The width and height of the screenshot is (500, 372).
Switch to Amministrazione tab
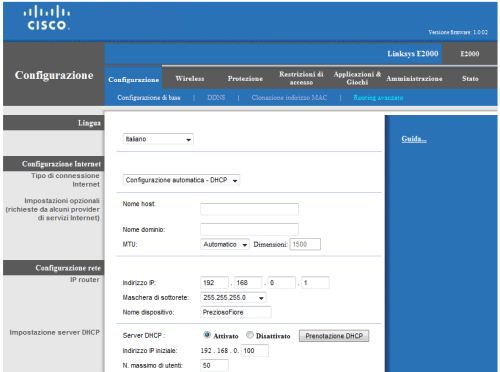[x=414, y=79]
